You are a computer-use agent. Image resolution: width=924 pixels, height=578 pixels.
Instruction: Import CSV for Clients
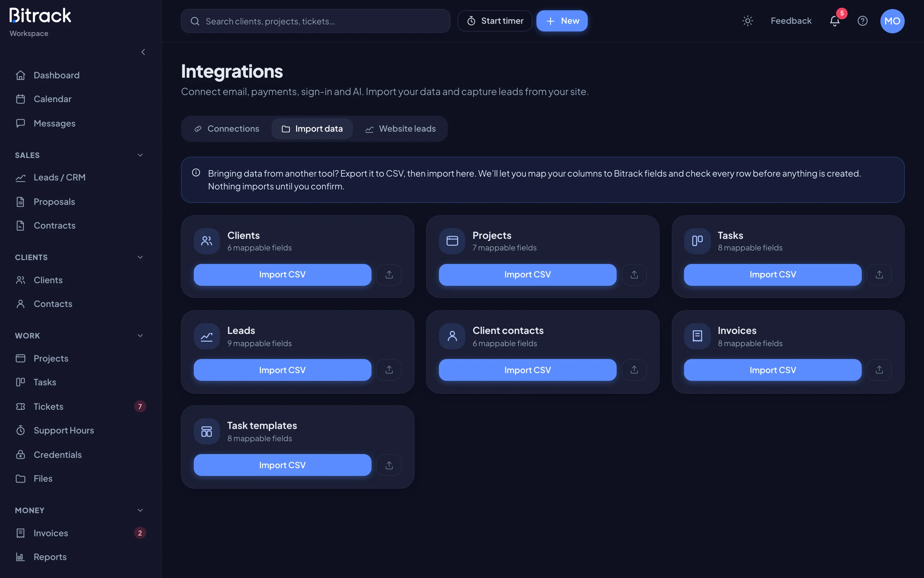click(x=282, y=275)
